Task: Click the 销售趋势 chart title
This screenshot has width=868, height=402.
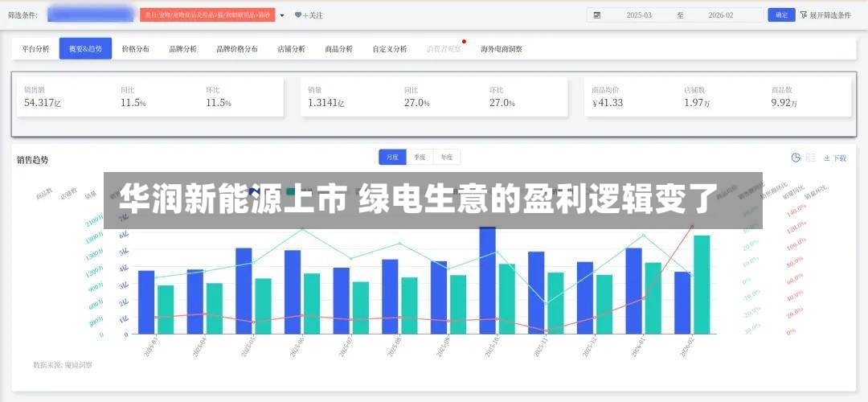Action: tap(32, 159)
